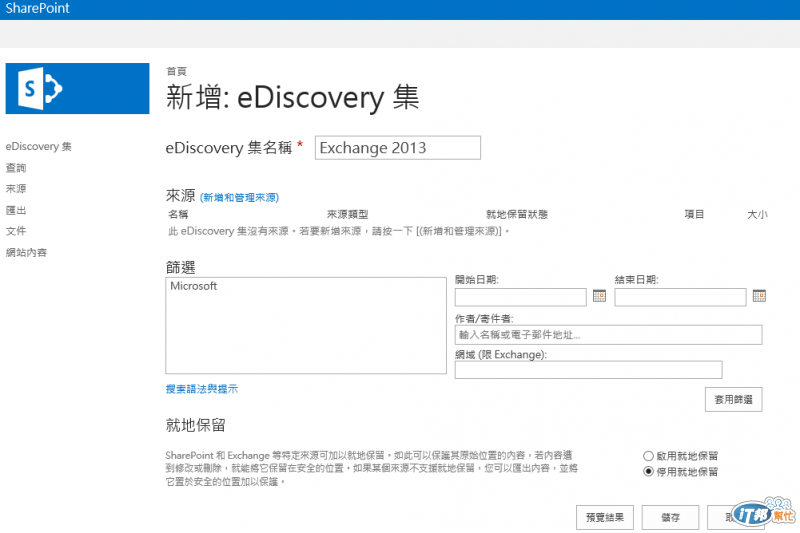Open 文件 in the left navigation

[16, 231]
